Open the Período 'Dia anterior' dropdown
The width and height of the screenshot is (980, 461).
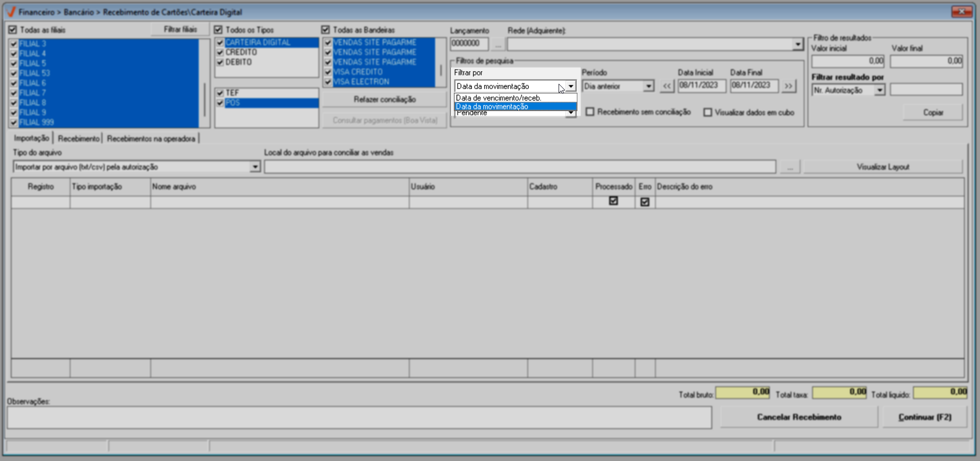[x=648, y=86]
